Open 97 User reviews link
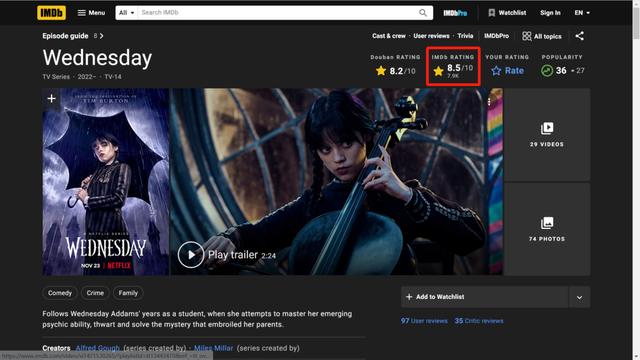640x360 pixels. click(x=424, y=321)
